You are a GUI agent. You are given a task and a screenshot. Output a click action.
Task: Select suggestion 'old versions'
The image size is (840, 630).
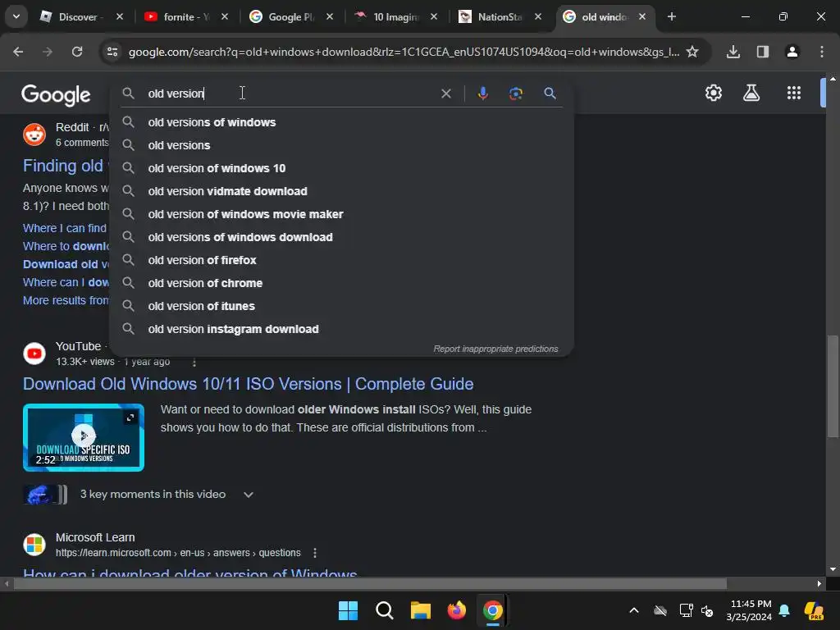342,145
